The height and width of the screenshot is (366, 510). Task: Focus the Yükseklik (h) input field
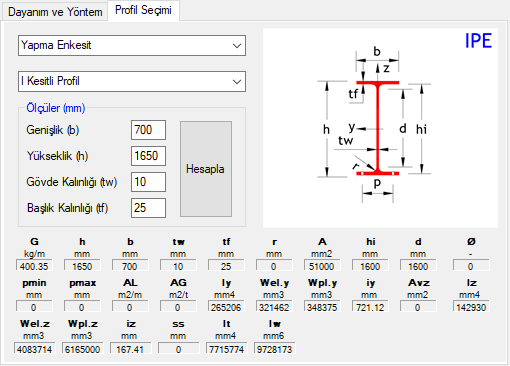click(148, 156)
